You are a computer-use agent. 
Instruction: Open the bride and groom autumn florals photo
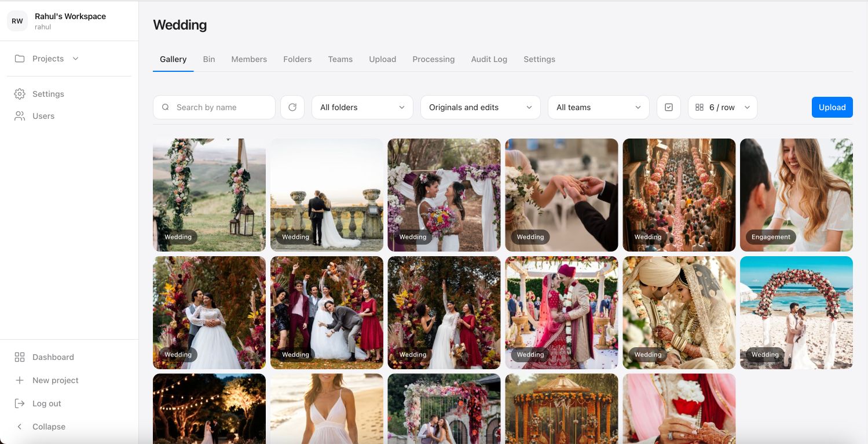[209, 312]
